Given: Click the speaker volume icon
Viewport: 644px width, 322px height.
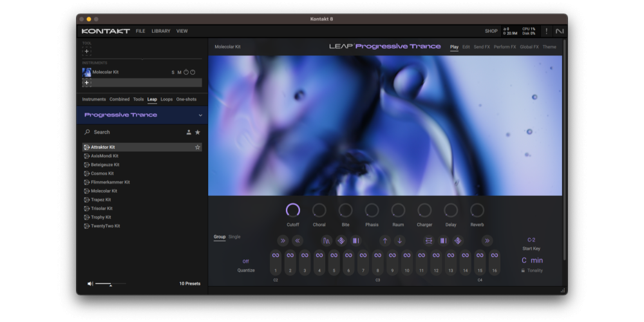Looking at the screenshot, I should point(90,284).
